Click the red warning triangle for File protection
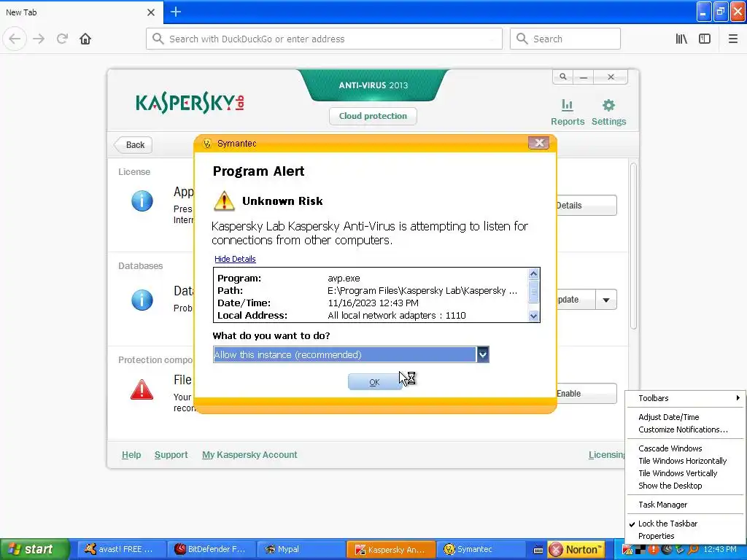Viewport: 747px width, 560px height. click(142, 390)
